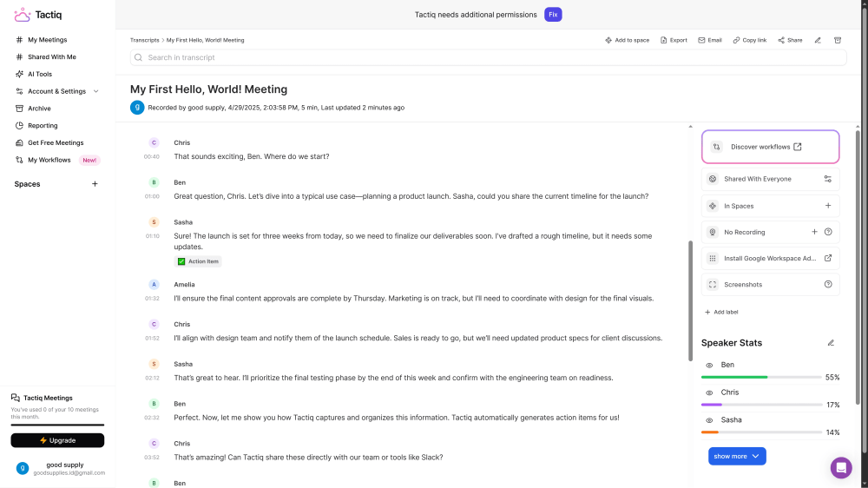Click Sasha avatar at 02:12

coord(154,364)
